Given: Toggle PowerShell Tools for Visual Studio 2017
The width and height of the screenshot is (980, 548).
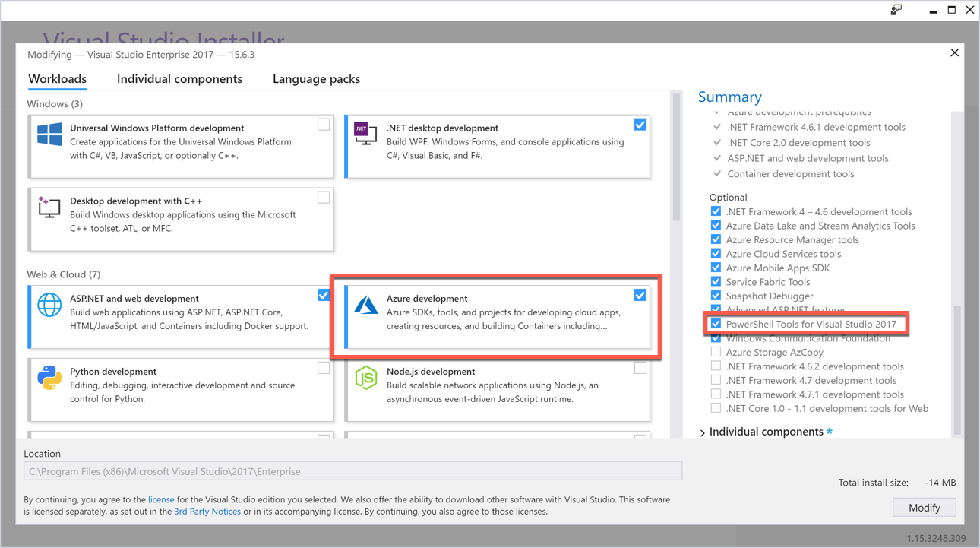Looking at the screenshot, I should click(x=716, y=324).
